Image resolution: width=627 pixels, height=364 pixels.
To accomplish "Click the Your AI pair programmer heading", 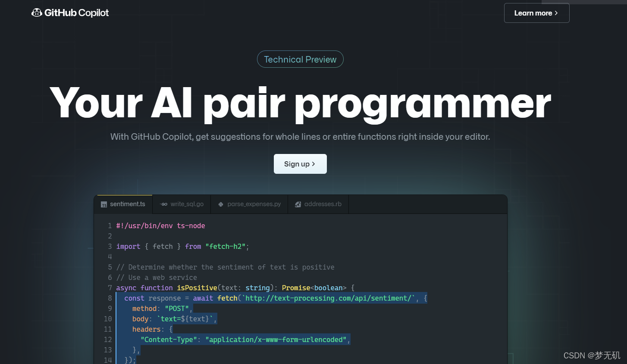I will pyautogui.click(x=301, y=102).
